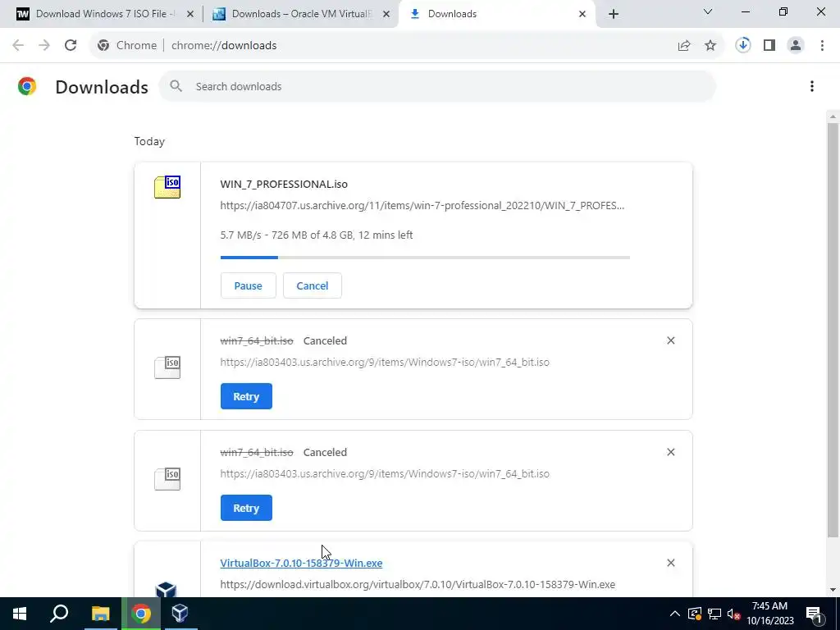This screenshot has width=840, height=630.
Task: Show hidden system tray icons
Action: 675,614
